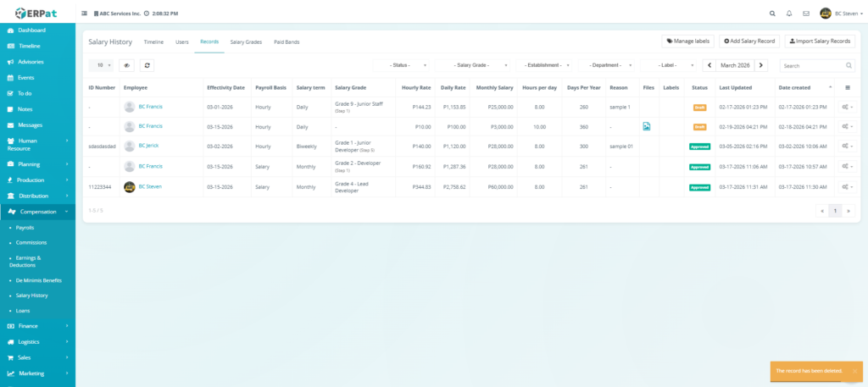Click the Search input field in table

[812, 65]
